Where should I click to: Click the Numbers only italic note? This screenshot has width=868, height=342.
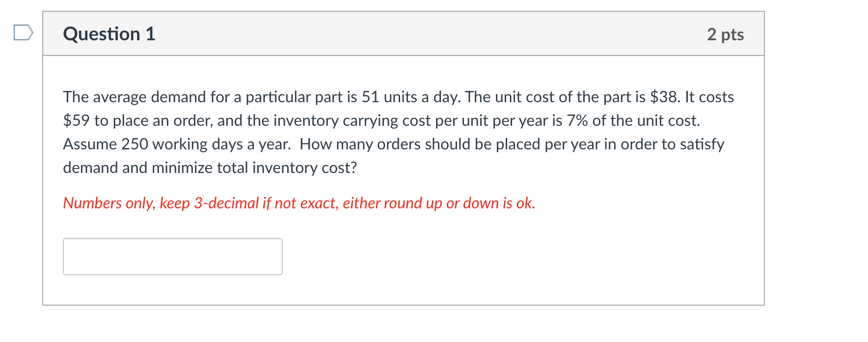coord(298,203)
